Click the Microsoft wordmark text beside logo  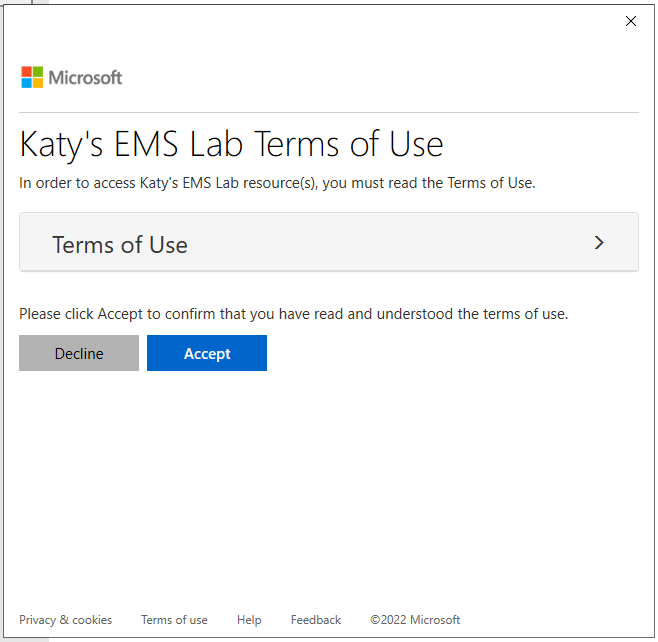click(86, 78)
